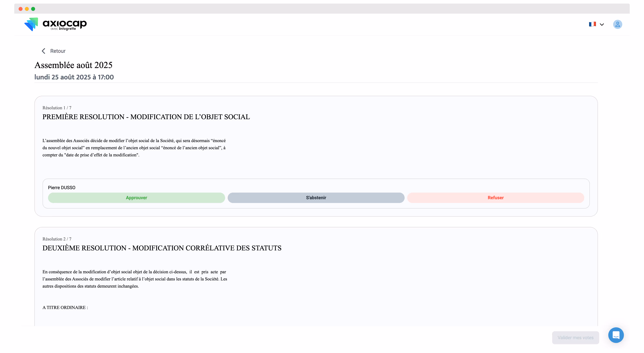
Task: Click Pierre DUSSO's name label
Action: tap(62, 187)
